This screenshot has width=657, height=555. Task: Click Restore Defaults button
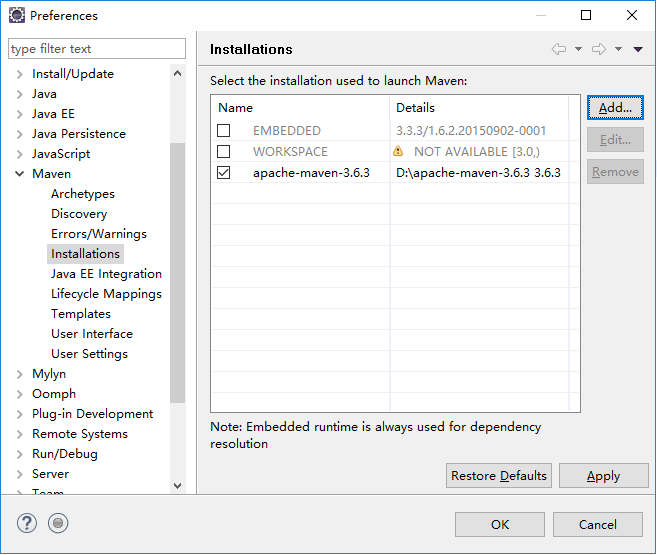[499, 476]
